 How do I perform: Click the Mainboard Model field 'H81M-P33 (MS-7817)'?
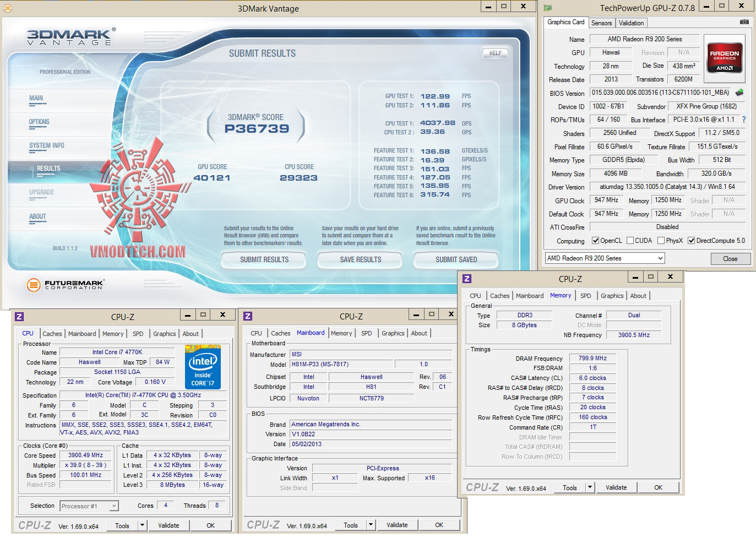tap(342, 365)
